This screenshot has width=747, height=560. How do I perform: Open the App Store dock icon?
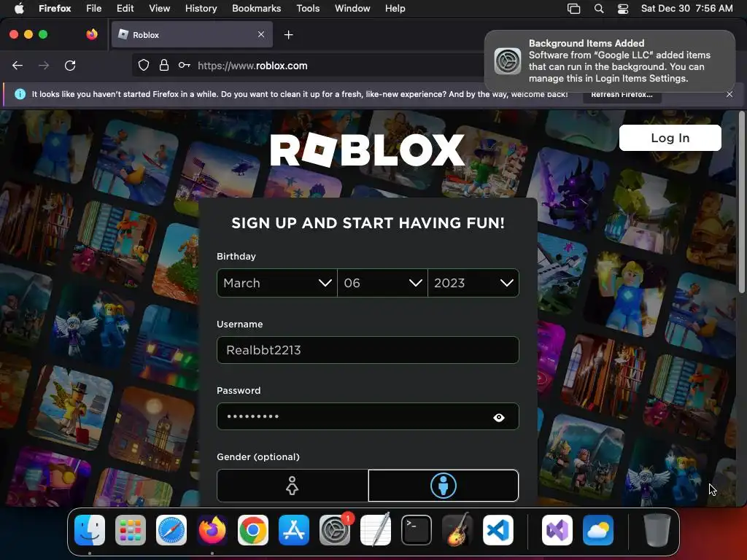[x=294, y=530]
